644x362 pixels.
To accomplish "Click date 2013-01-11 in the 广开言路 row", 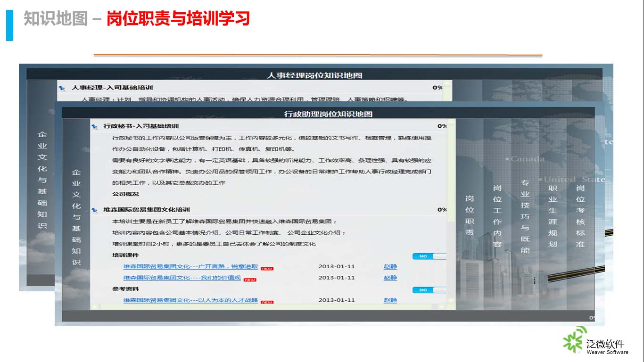I will [337, 266].
